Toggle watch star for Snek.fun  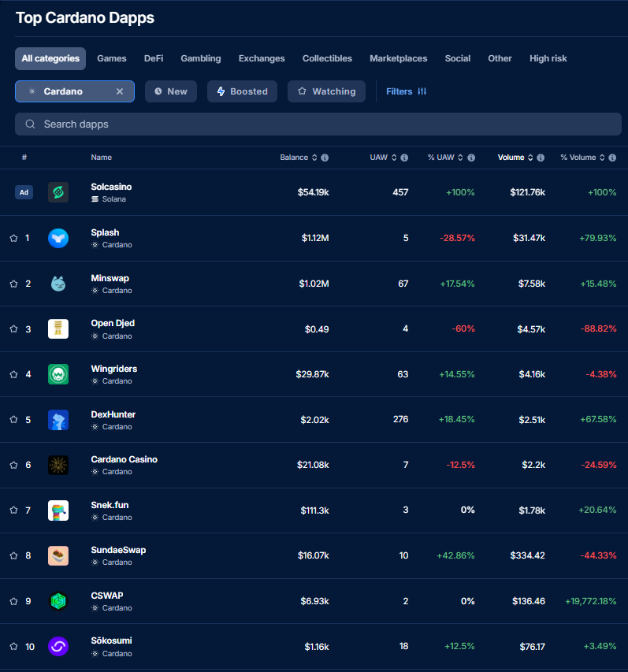pos(13,510)
